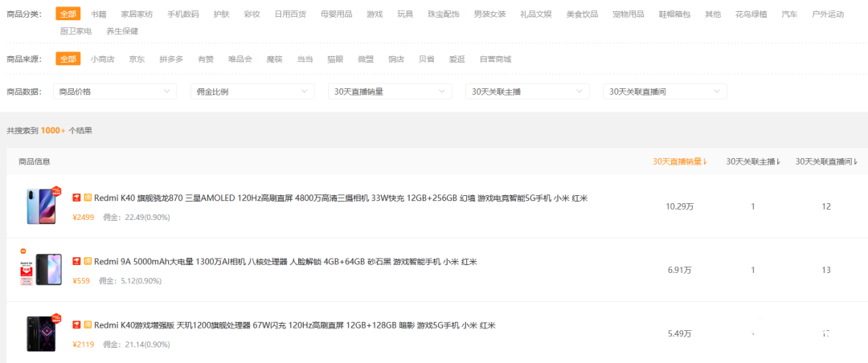
Task: Sort by 30天直播销量 arrow icon
Action: click(x=706, y=161)
